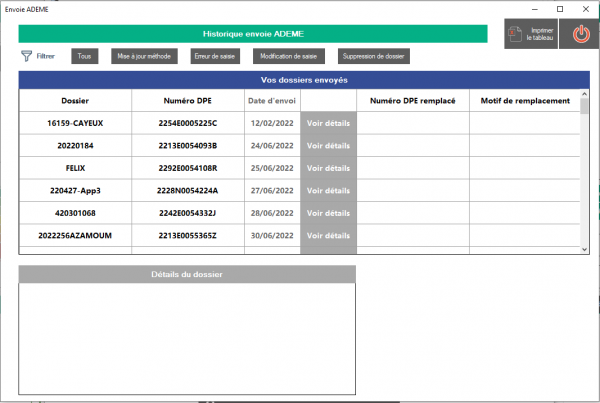Filter by Erreur de saisie
This screenshot has width=600, height=403.
213,56
